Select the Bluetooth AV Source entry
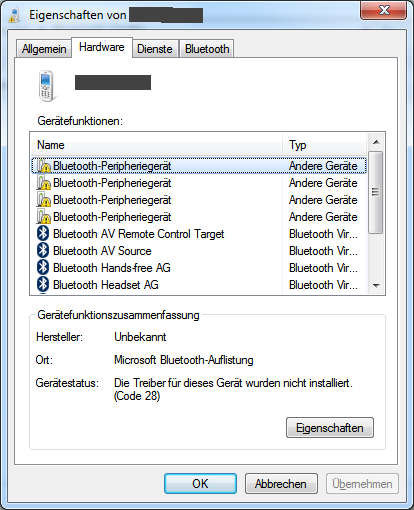This screenshot has width=414, height=510. (199, 251)
